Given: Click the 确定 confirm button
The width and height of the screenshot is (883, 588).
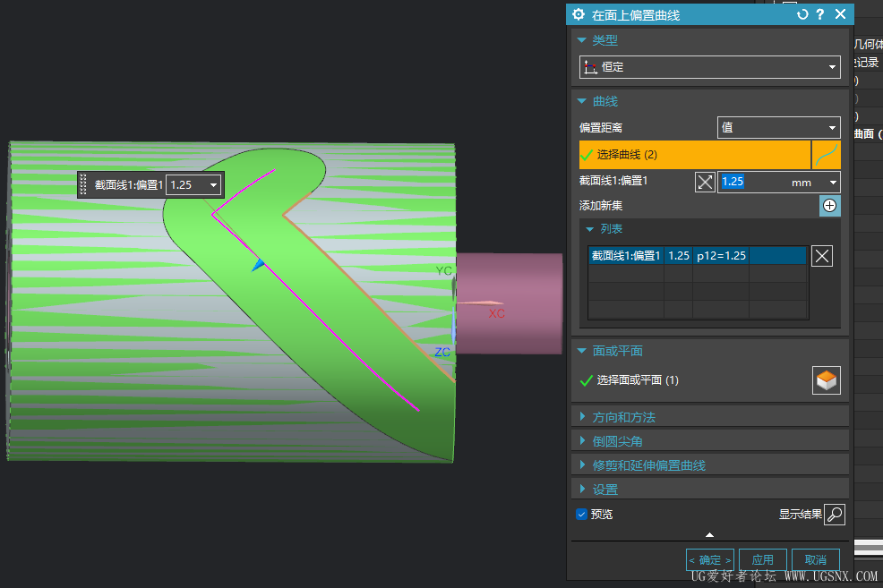Looking at the screenshot, I should pyautogui.click(x=709, y=560).
